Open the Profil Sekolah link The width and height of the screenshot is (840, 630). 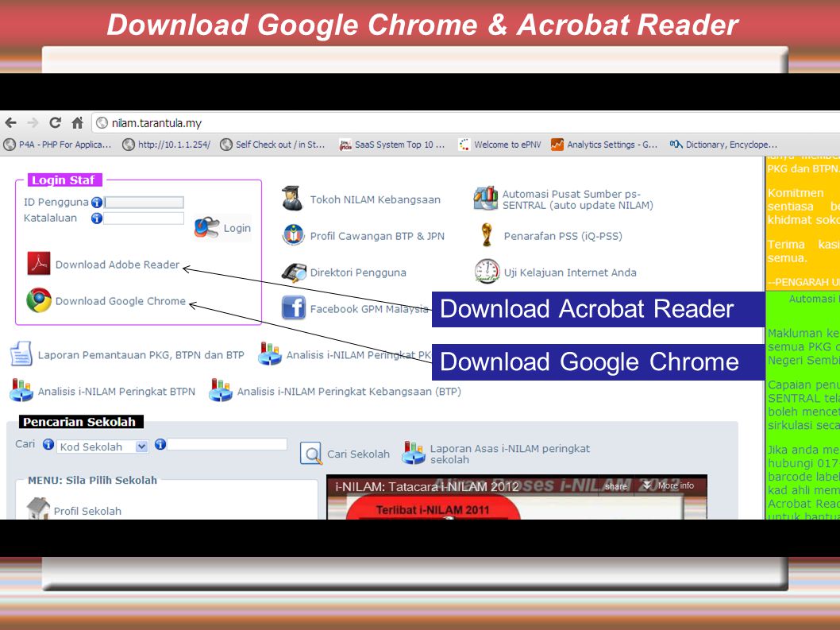(87, 511)
